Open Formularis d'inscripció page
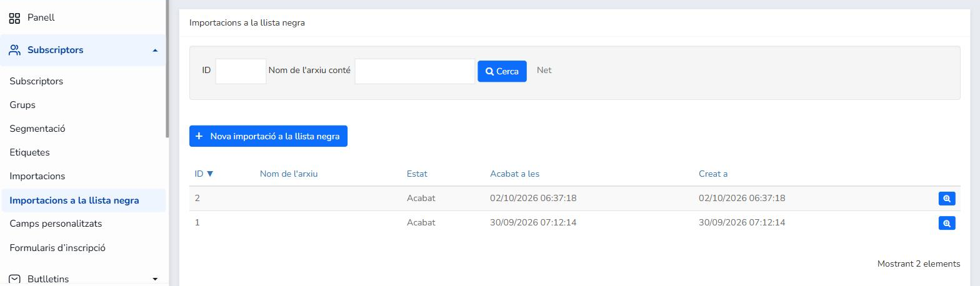The height and width of the screenshot is (286, 980). 57,248
